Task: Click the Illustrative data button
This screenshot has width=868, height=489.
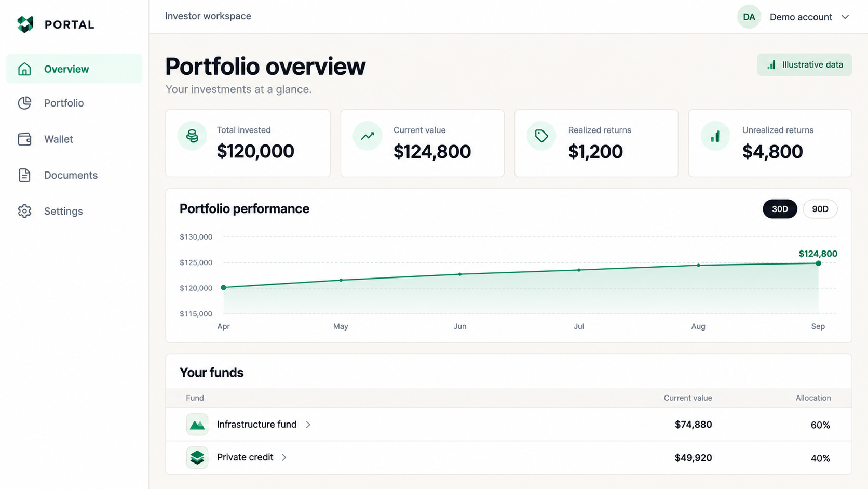Action: [x=804, y=64]
